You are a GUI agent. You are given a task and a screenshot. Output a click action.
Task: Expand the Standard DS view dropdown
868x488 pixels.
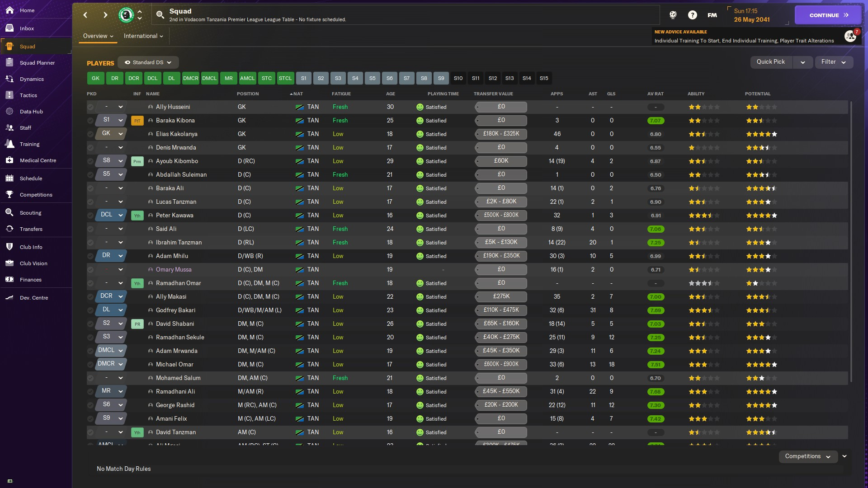click(148, 62)
